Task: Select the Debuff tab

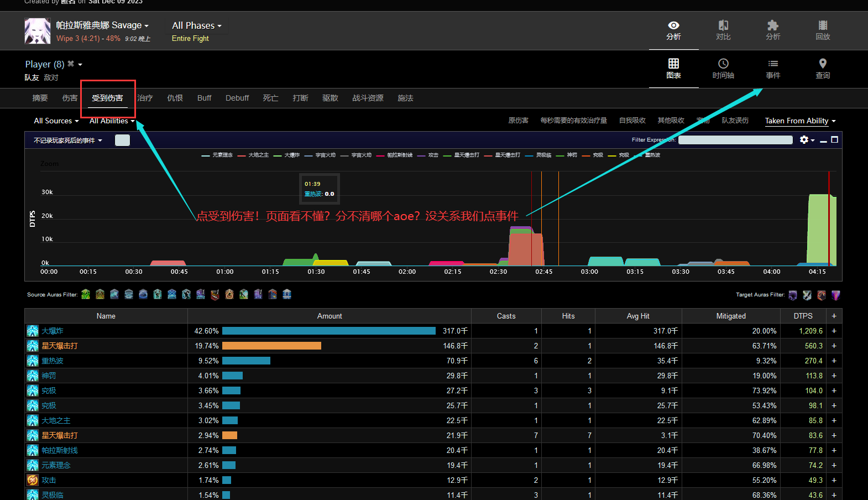Action: click(x=237, y=98)
